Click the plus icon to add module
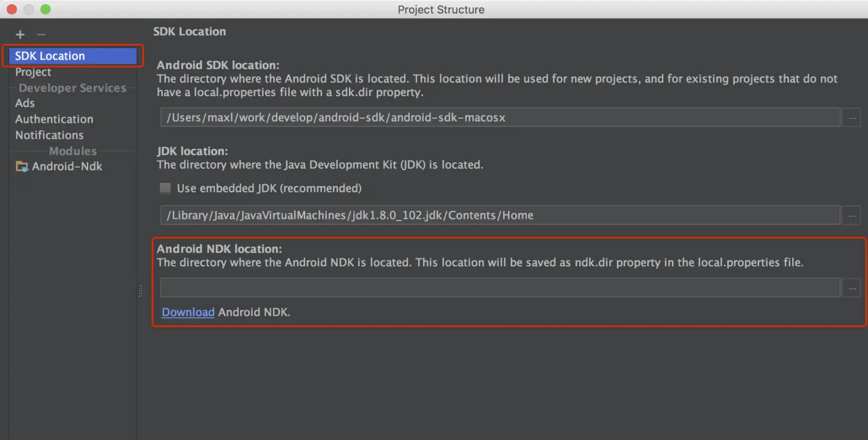The height and width of the screenshot is (440, 868). point(20,35)
